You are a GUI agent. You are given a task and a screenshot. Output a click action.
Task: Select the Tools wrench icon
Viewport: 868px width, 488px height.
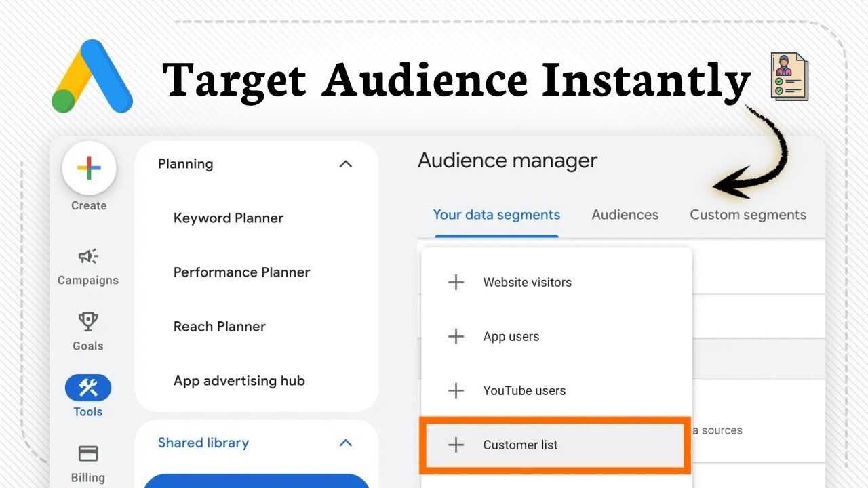pos(88,388)
